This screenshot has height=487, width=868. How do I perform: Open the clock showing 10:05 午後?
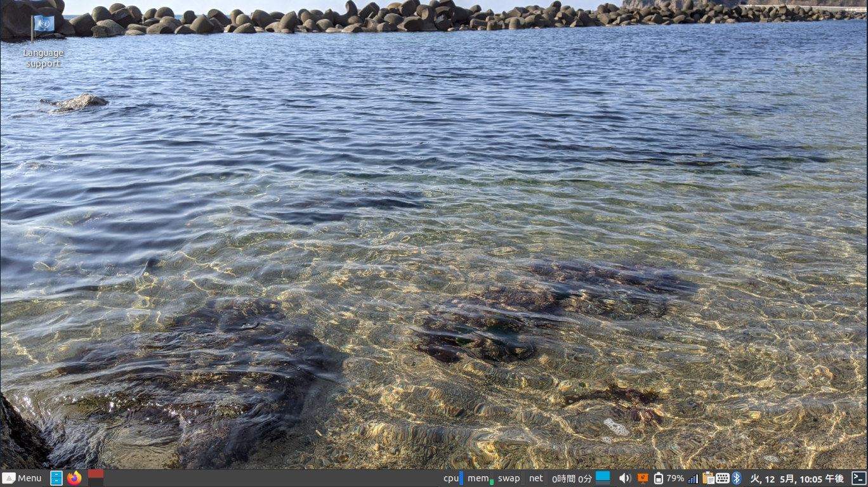[797, 479]
